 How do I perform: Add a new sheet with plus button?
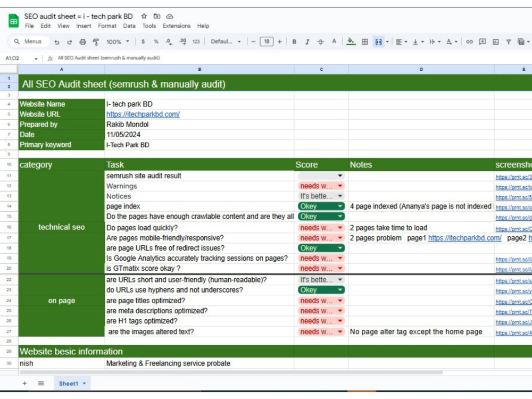click(24, 384)
